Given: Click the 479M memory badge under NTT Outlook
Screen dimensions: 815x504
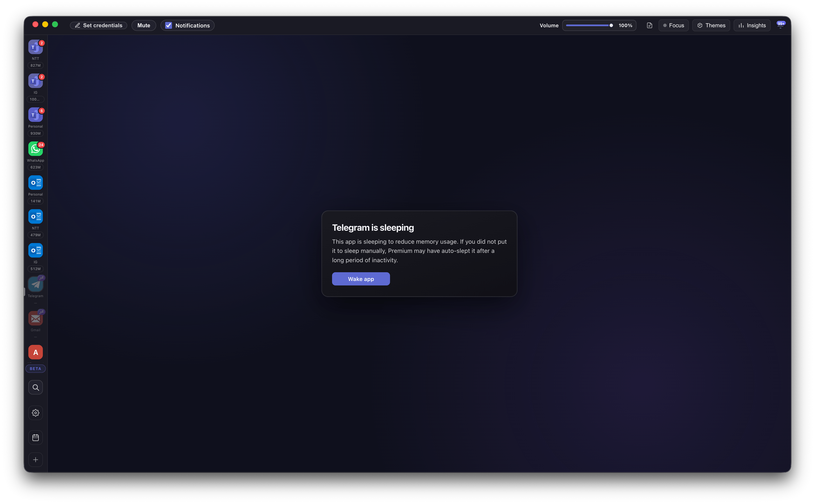Looking at the screenshot, I should point(35,235).
